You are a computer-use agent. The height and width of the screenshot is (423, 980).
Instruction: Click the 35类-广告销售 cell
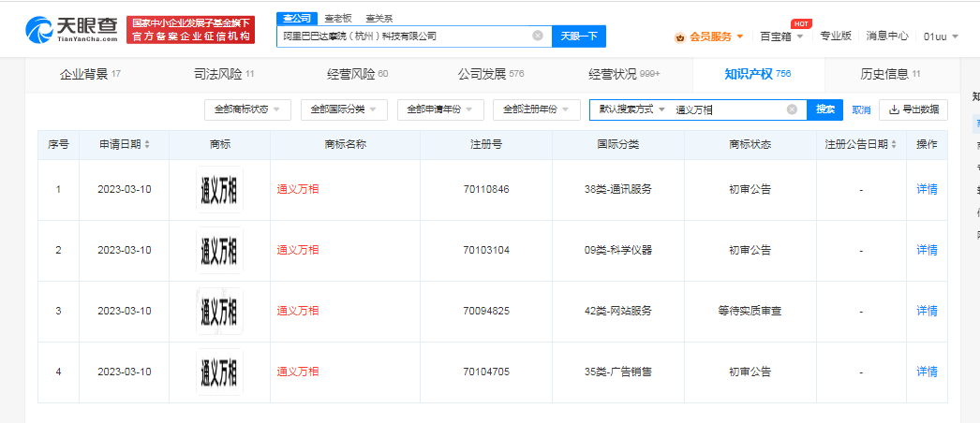[617, 372]
